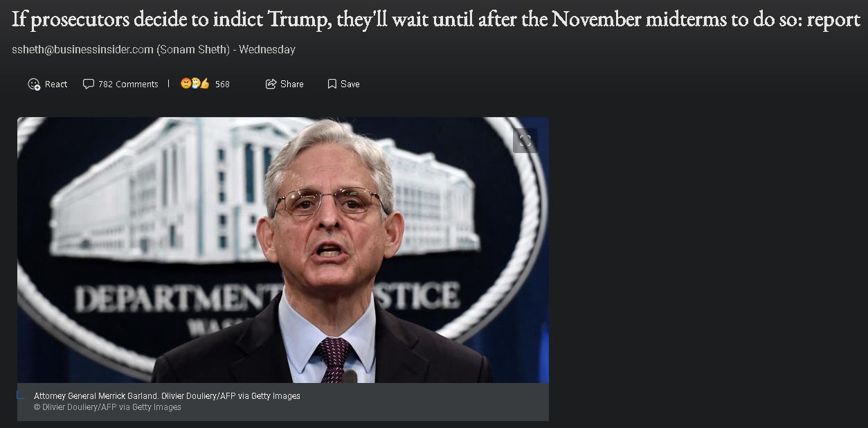View the 568 reactions count
Image resolution: width=868 pixels, height=428 pixels.
[222, 84]
